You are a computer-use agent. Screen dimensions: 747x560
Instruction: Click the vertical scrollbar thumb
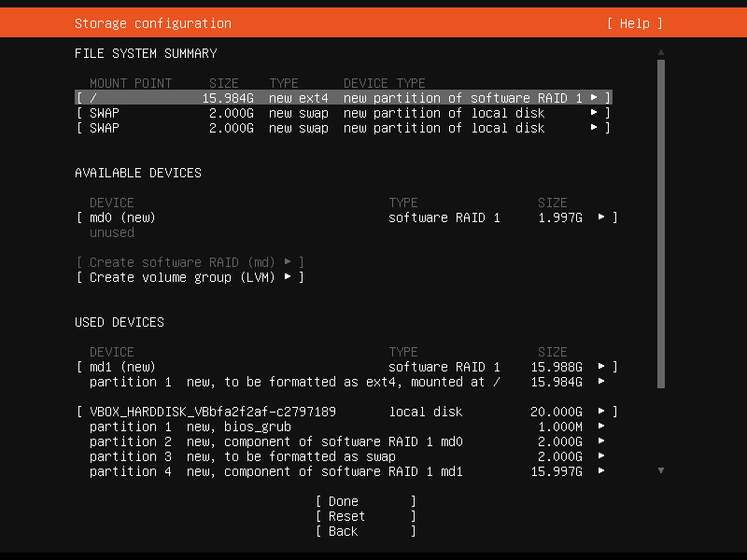click(661, 224)
